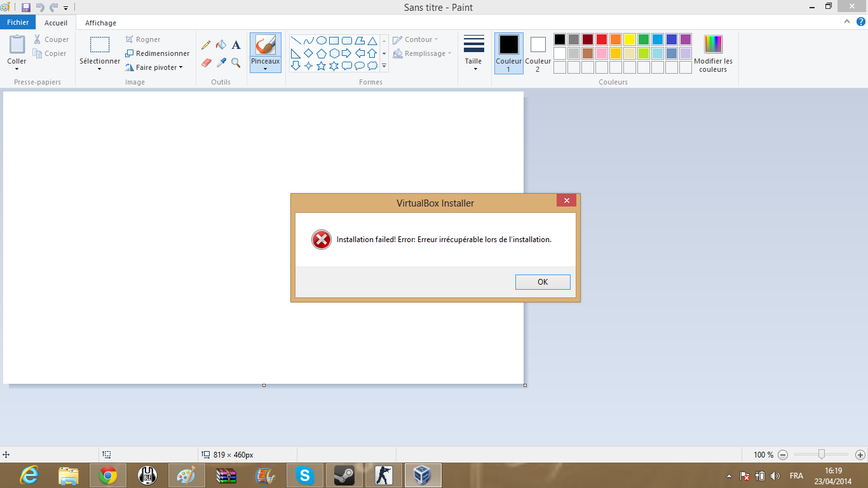Save the drawing from quick access toolbar
The width and height of the screenshot is (868, 488).
coord(26,8)
